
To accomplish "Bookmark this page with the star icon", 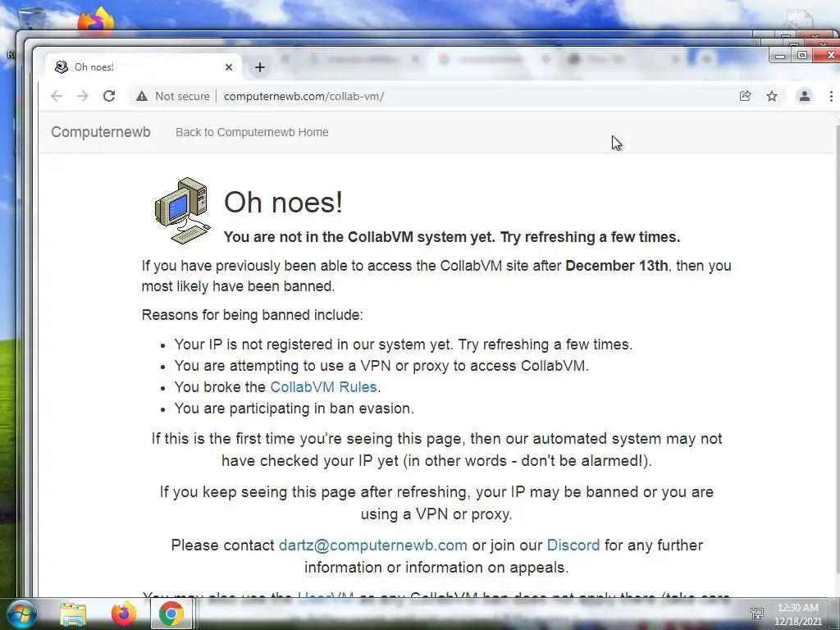I will click(x=771, y=96).
